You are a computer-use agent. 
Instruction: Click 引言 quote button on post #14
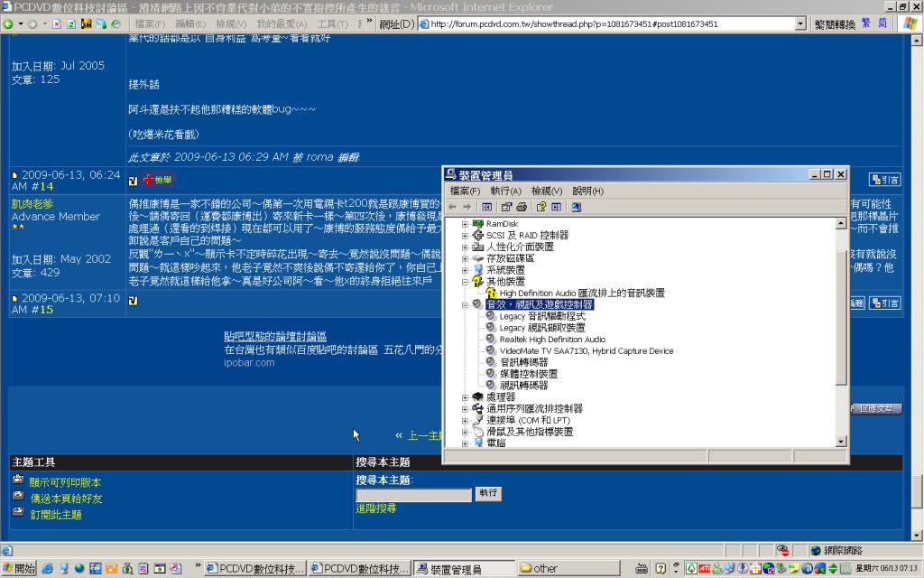point(885,180)
